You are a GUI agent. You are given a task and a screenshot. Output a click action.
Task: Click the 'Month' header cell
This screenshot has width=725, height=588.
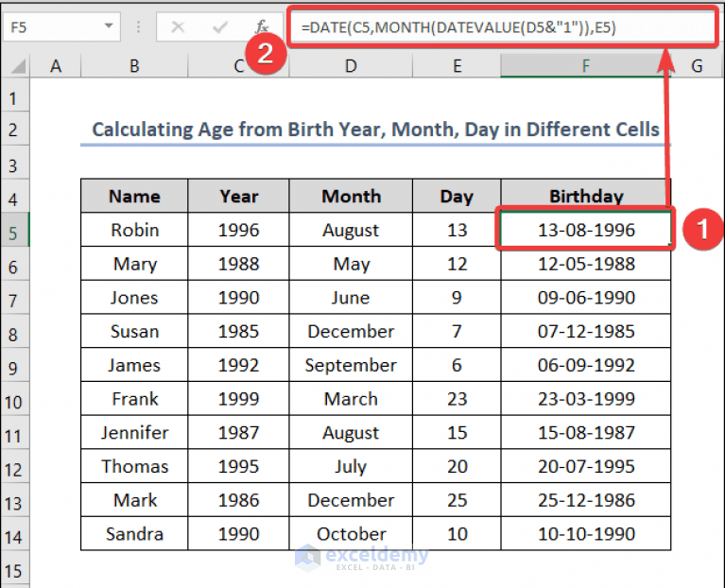tap(351, 196)
